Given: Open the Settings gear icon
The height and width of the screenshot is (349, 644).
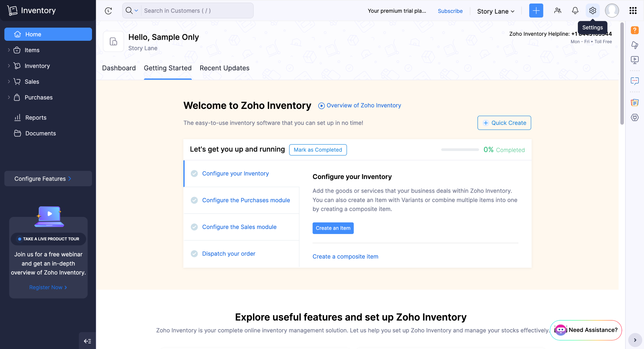Looking at the screenshot, I should tap(592, 11).
